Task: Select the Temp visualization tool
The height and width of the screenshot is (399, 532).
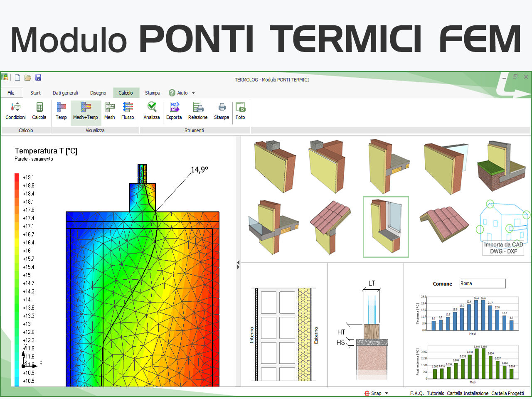Action: pos(61,111)
